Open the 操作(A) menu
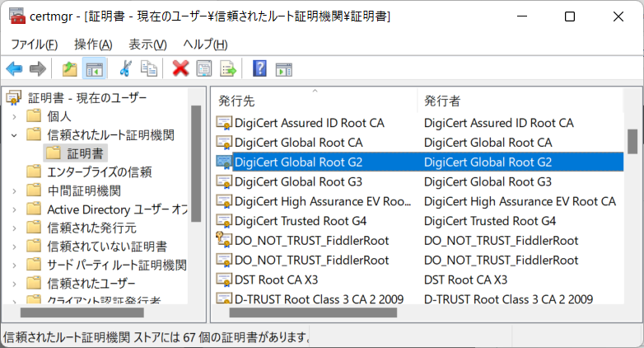Screen dimensions: 644x348 tap(93, 45)
